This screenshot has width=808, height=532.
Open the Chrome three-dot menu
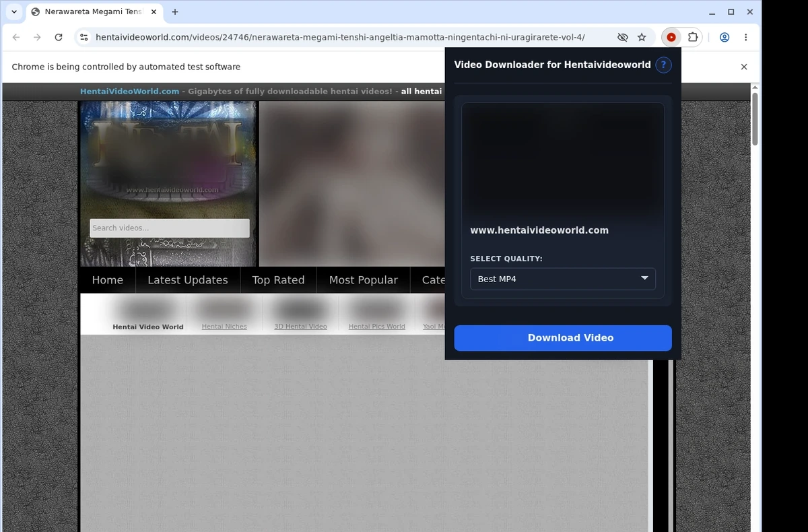745,38
